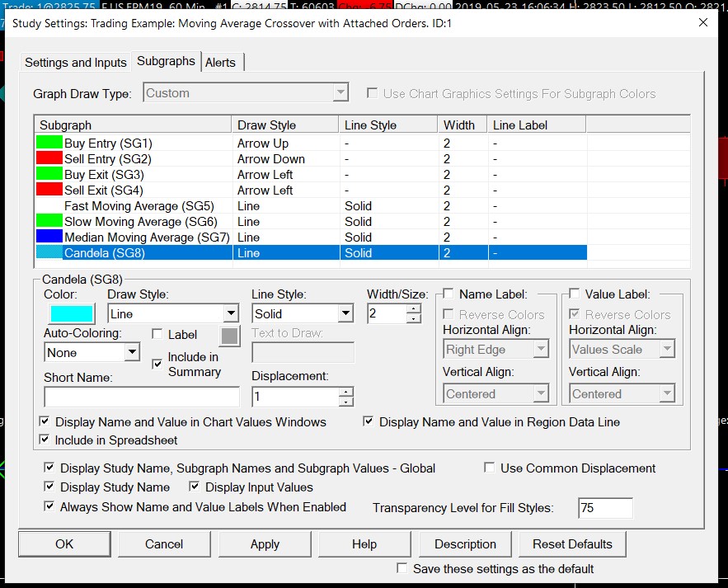Decrease Displacement with down arrow

[x=346, y=402]
